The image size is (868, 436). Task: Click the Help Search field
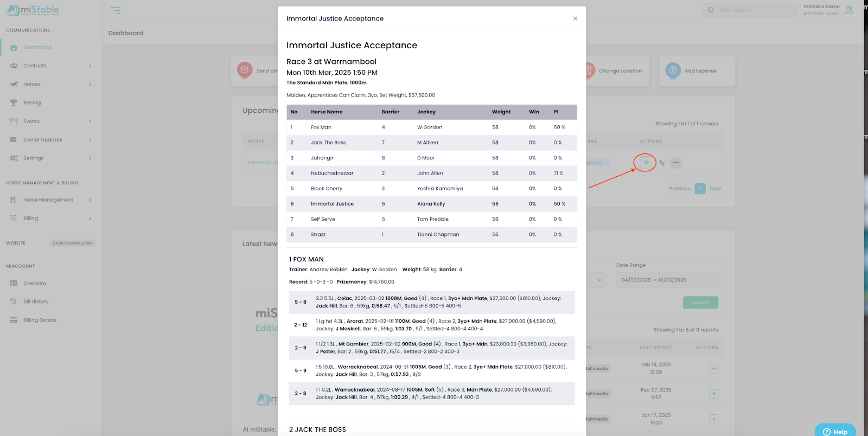pyautogui.click(x=751, y=10)
